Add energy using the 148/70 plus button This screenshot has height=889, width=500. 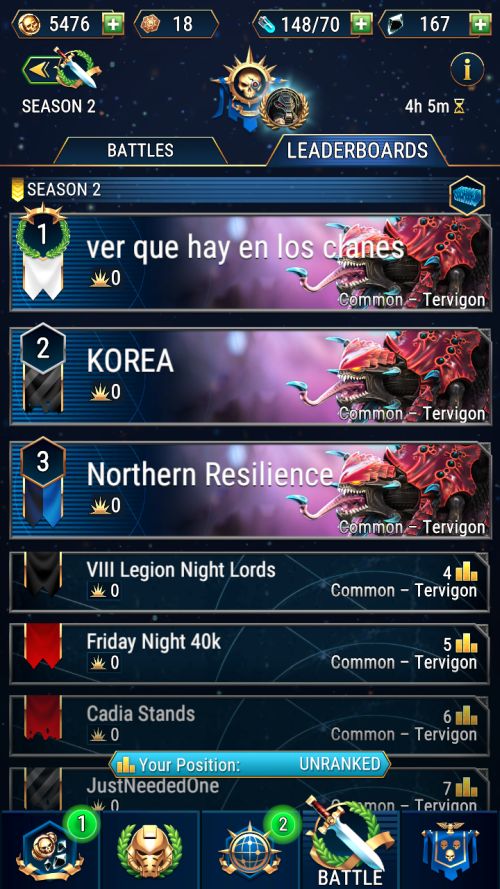[361, 24]
